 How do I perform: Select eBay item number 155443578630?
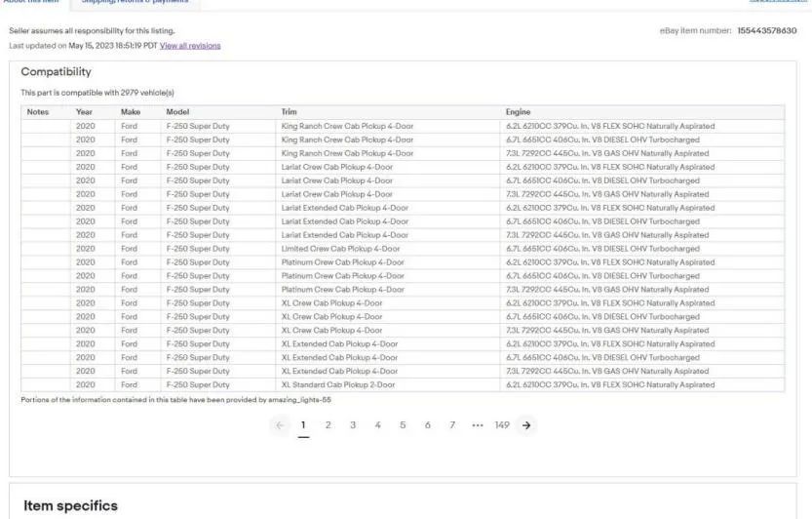click(767, 30)
